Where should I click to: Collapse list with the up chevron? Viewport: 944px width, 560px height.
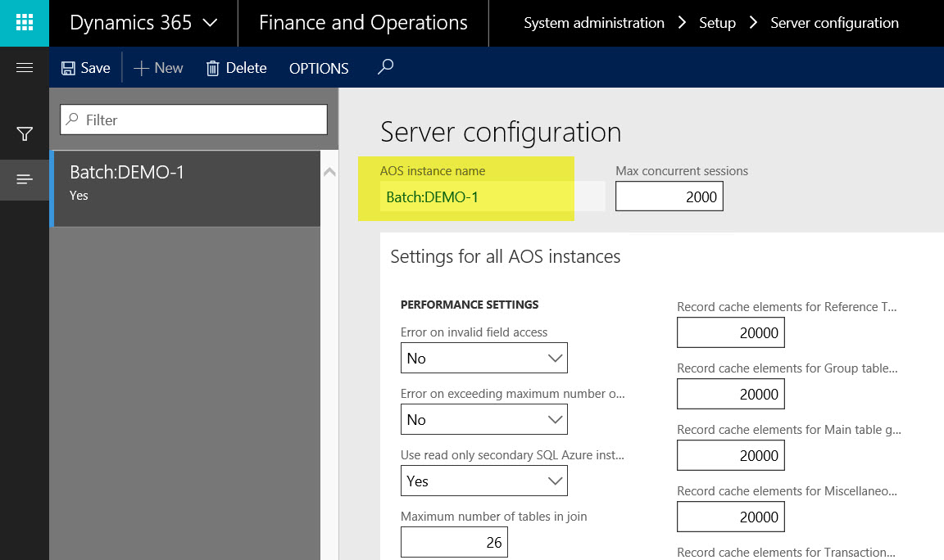329,172
